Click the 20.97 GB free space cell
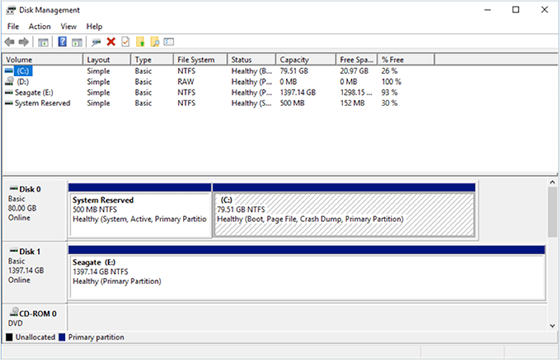560x360 pixels. (x=354, y=71)
